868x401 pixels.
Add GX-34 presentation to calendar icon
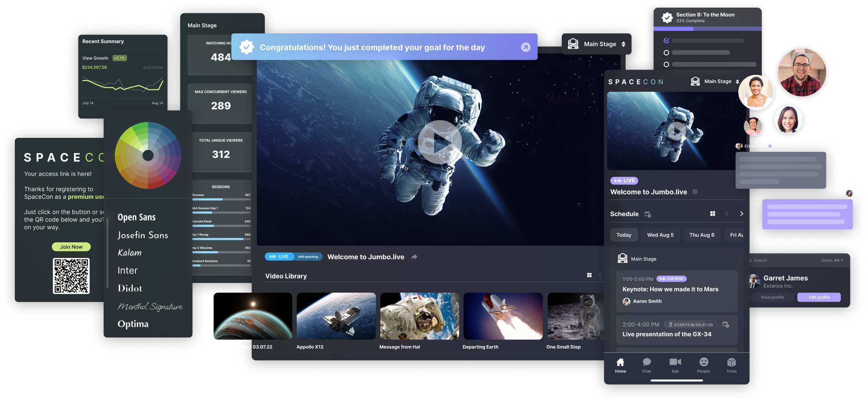726,324
